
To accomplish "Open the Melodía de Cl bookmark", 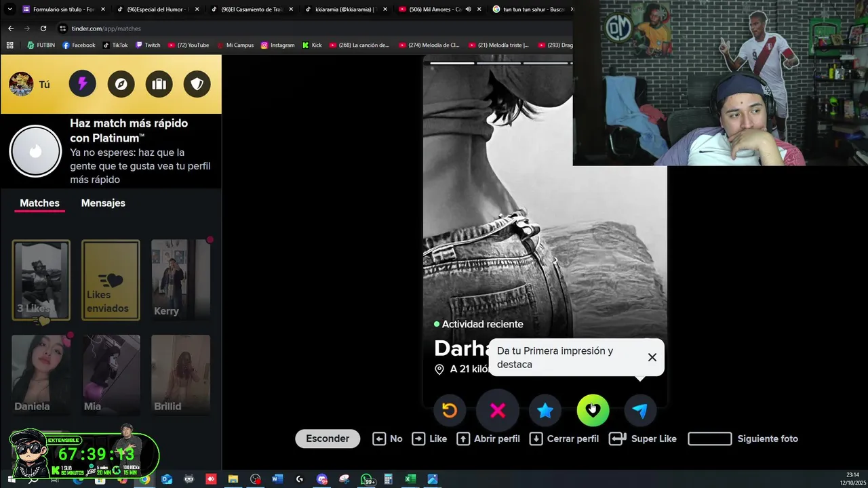I will coord(429,45).
